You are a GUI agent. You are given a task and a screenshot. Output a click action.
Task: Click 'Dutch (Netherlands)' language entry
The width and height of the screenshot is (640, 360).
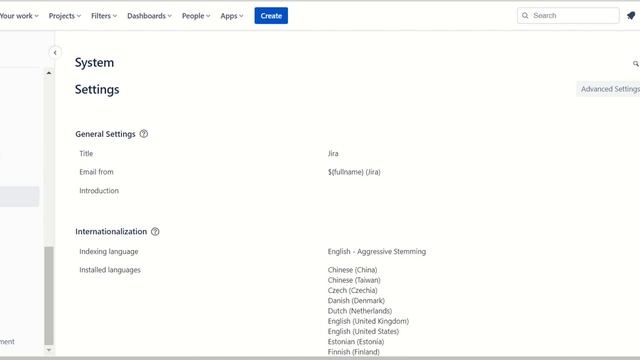coord(360,311)
